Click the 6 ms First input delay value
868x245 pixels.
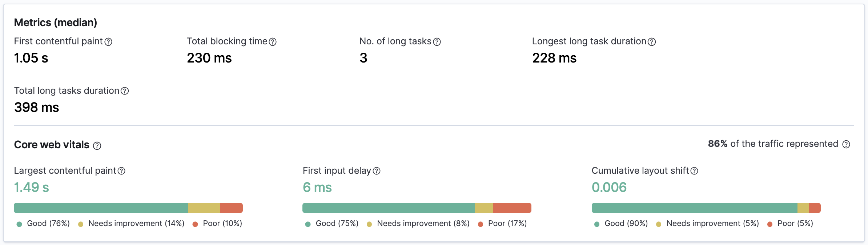(317, 188)
